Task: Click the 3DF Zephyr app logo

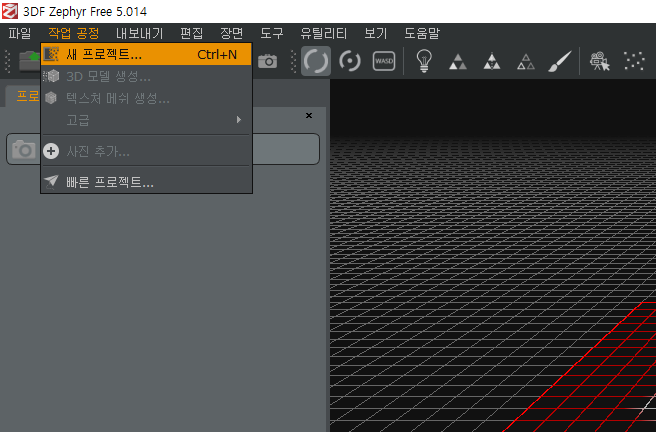Action: tap(10, 11)
